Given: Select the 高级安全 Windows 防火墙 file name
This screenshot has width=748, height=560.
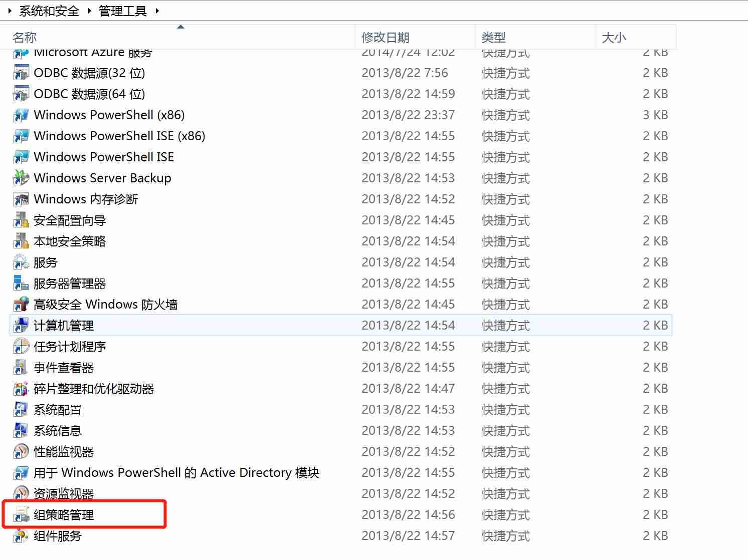Looking at the screenshot, I should tap(106, 305).
